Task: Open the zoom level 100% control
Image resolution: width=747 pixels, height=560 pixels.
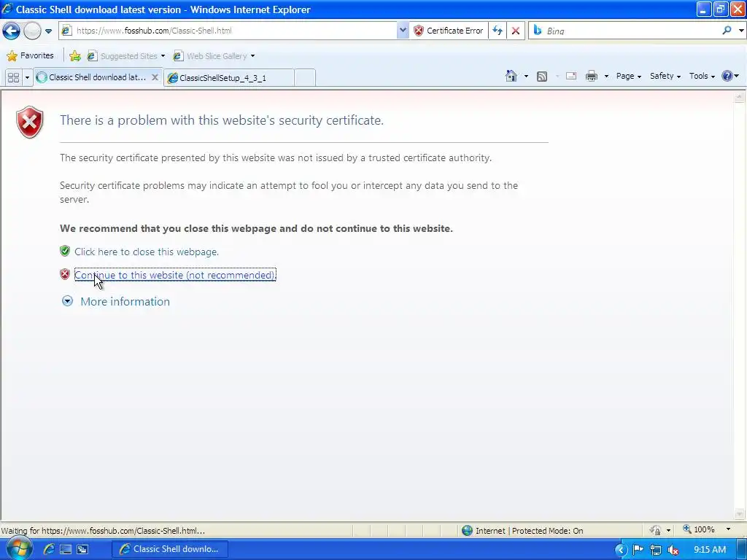Action: [x=698, y=529]
